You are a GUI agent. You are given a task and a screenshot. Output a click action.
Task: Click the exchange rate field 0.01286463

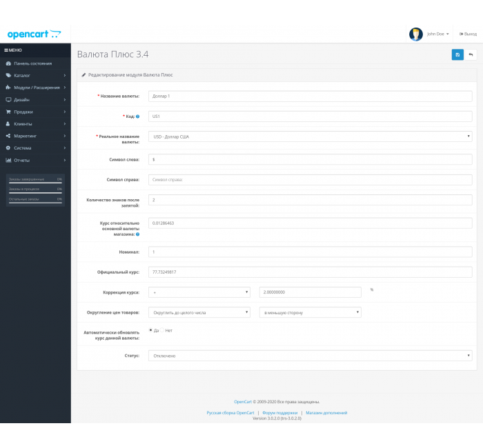(x=310, y=223)
